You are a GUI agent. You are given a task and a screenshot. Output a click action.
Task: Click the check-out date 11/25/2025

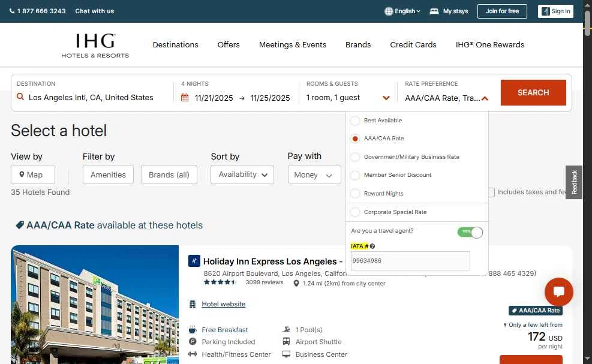pos(270,98)
